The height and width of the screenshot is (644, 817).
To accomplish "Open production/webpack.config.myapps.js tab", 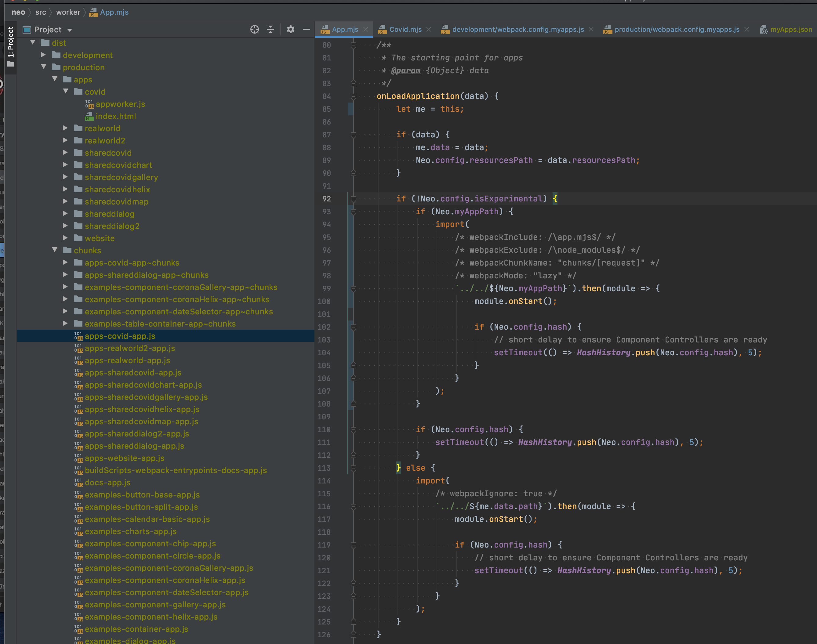I will [x=677, y=29].
